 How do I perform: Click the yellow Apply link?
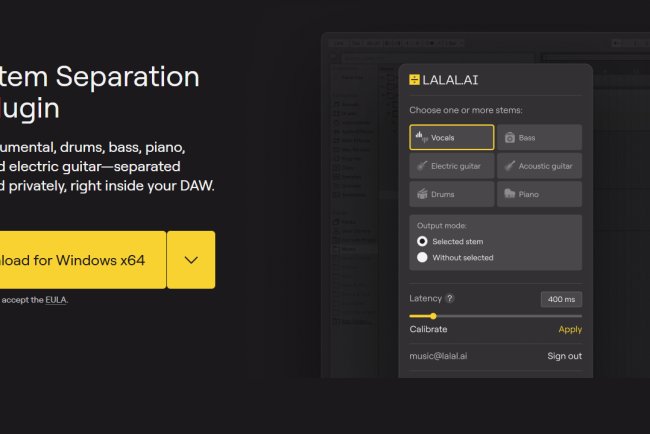pyautogui.click(x=570, y=330)
